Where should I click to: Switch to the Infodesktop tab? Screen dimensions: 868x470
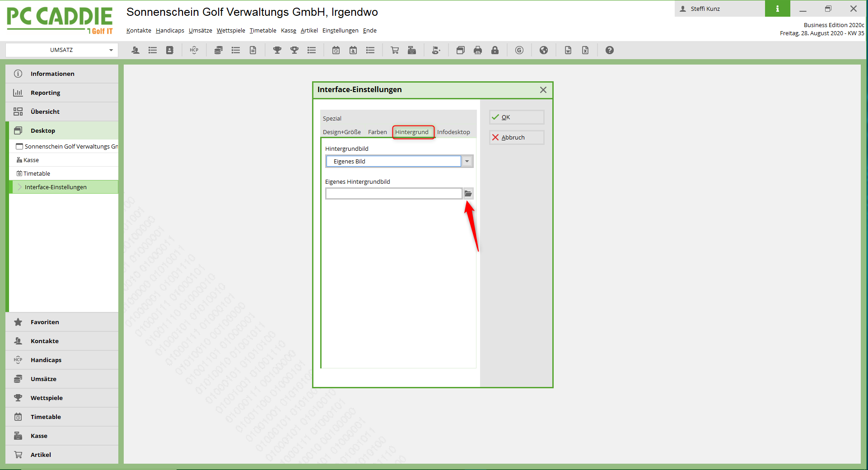point(453,132)
